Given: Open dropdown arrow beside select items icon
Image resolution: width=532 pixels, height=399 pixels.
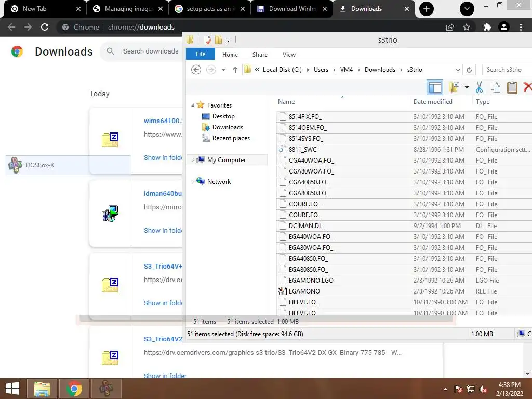Looking at the screenshot, I should pyautogui.click(x=467, y=87).
